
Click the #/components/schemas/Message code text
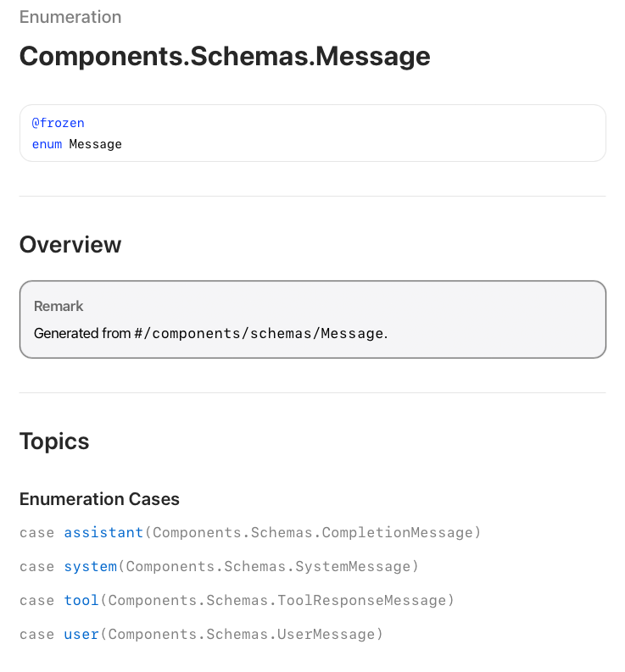259,334
